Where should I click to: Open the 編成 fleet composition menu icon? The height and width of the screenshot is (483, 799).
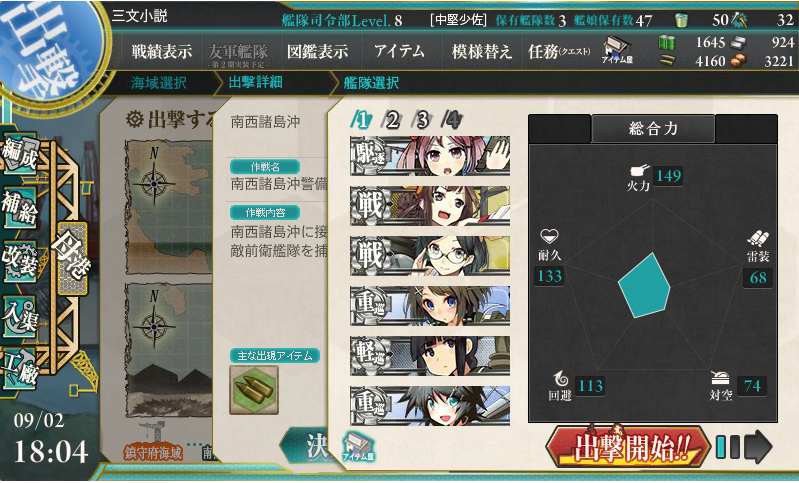pyautogui.click(x=20, y=153)
